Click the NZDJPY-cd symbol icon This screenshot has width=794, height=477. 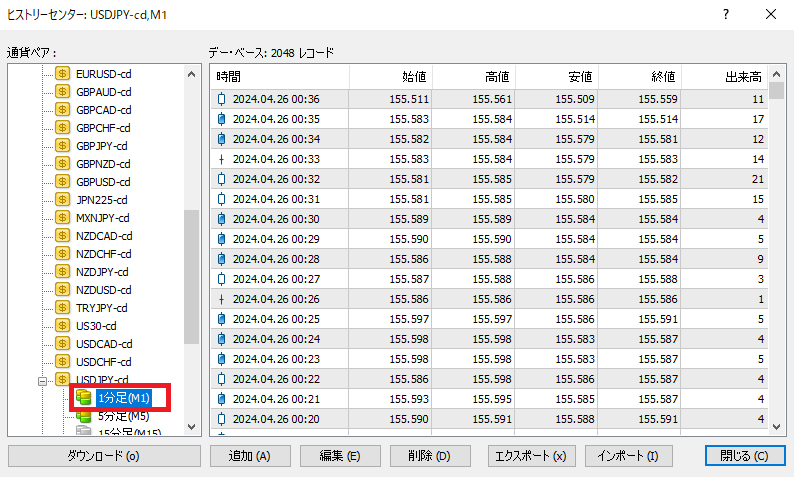point(62,271)
